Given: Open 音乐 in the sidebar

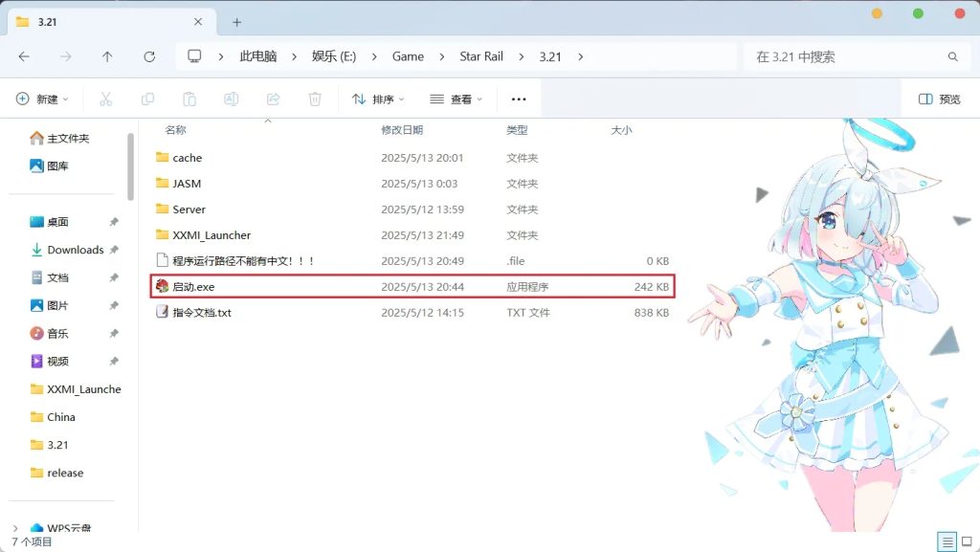Looking at the screenshot, I should [x=50, y=334].
